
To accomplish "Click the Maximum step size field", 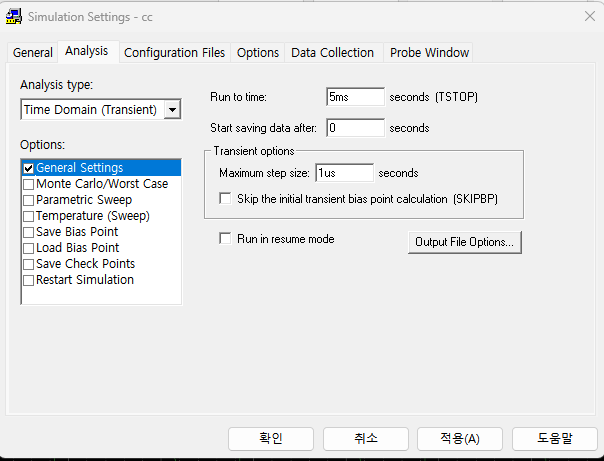I will [x=344, y=173].
